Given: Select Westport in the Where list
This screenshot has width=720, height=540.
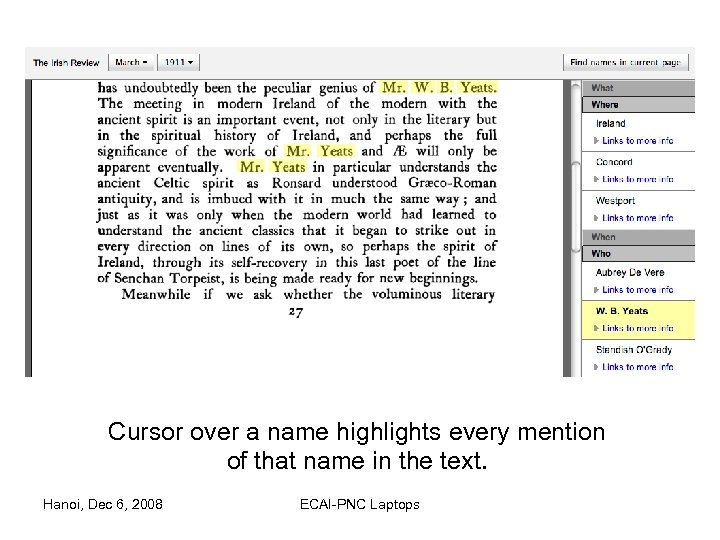Looking at the screenshot, I should coord(615,201).
